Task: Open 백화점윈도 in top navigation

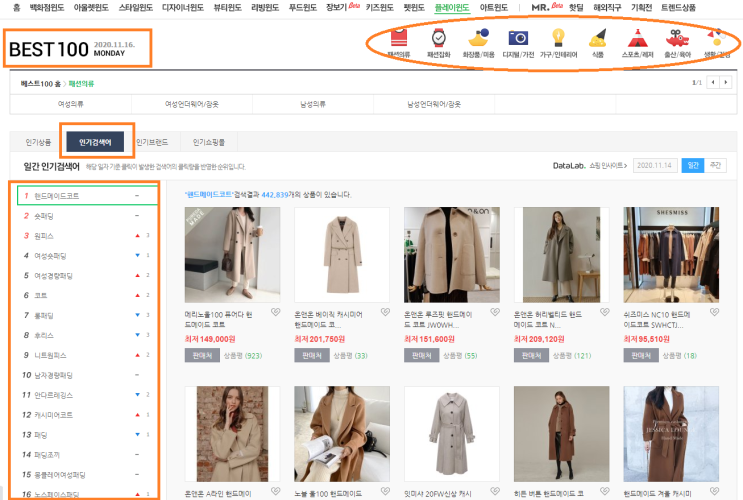Action: coord(46,8)
